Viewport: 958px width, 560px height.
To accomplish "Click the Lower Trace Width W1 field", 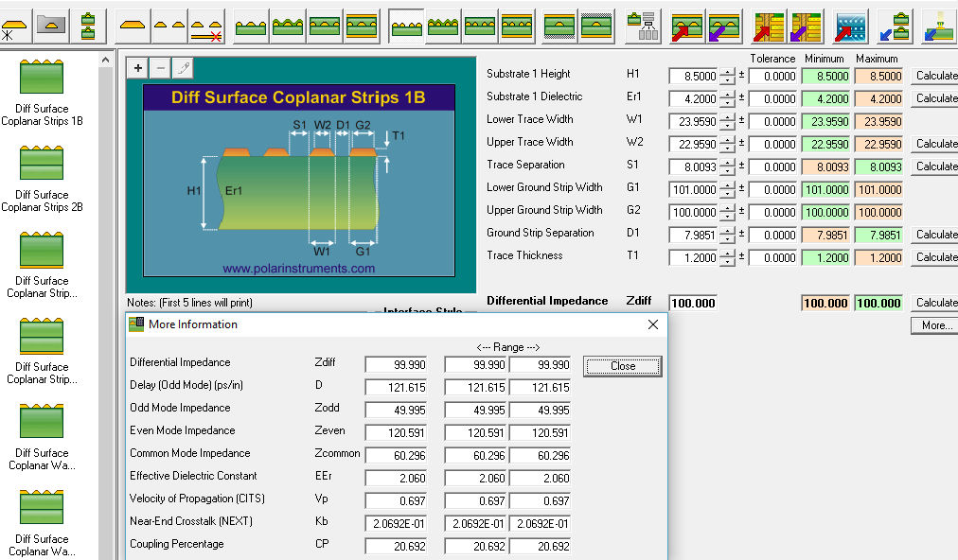I will point(692,121).
